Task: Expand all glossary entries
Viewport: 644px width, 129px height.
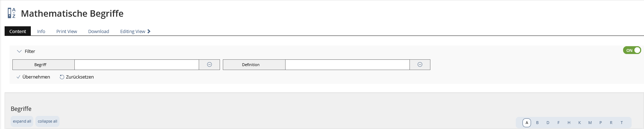Action: point(22,121)
